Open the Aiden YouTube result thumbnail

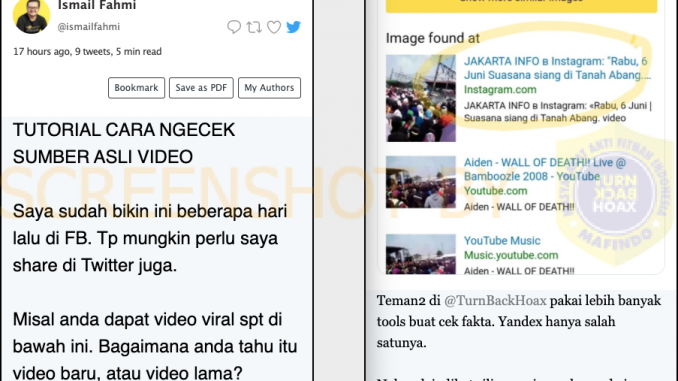(x=421, y=182)
